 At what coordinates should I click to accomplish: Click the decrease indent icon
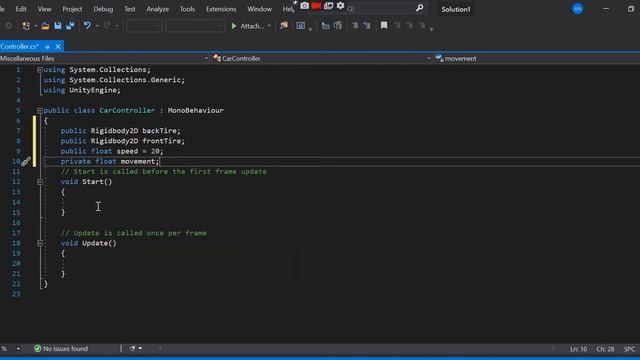coord(325,26)
